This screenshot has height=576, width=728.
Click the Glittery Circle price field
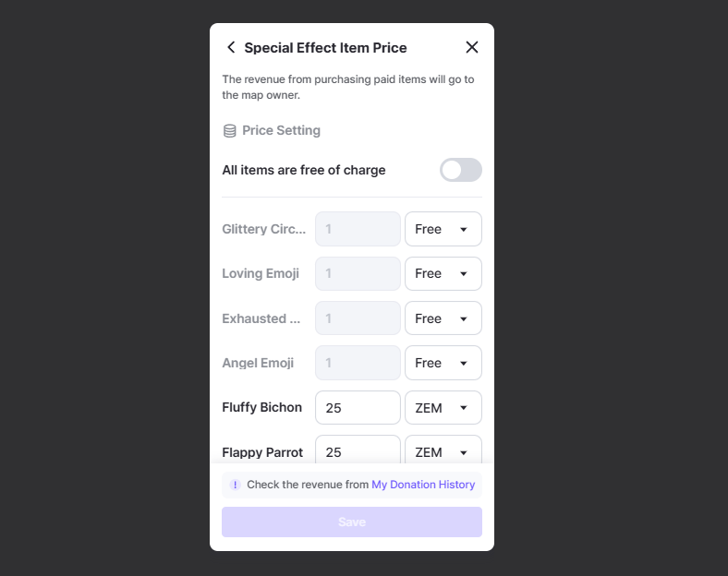[358, 229]
